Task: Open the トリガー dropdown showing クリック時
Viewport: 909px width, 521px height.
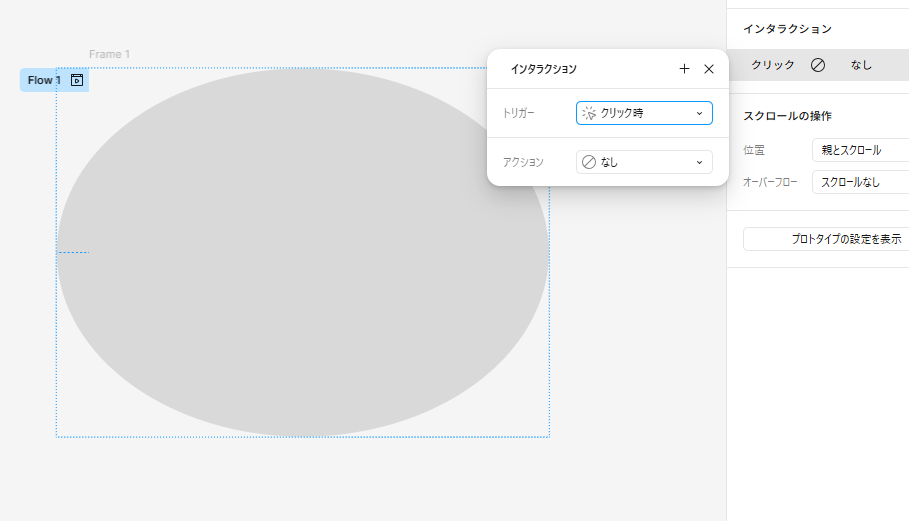Action: [x=644, y=113]
